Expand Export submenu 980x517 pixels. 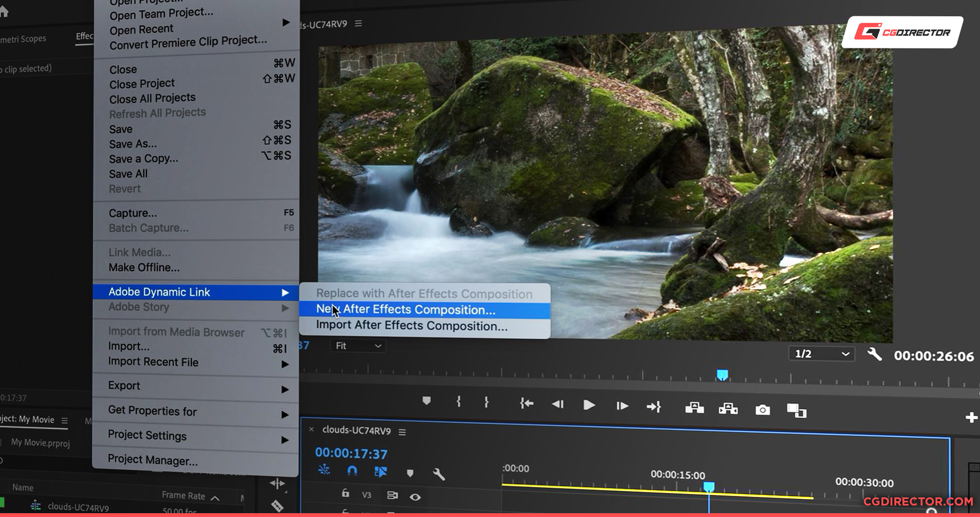point(285,389)
